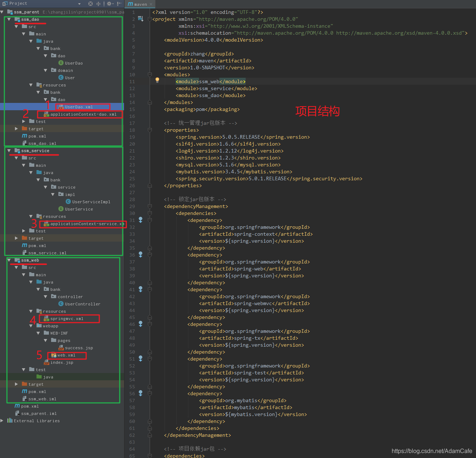Screen dimensions: 476x458
Task: Select the UserDao interface file
Action: [x=70, y=63]
